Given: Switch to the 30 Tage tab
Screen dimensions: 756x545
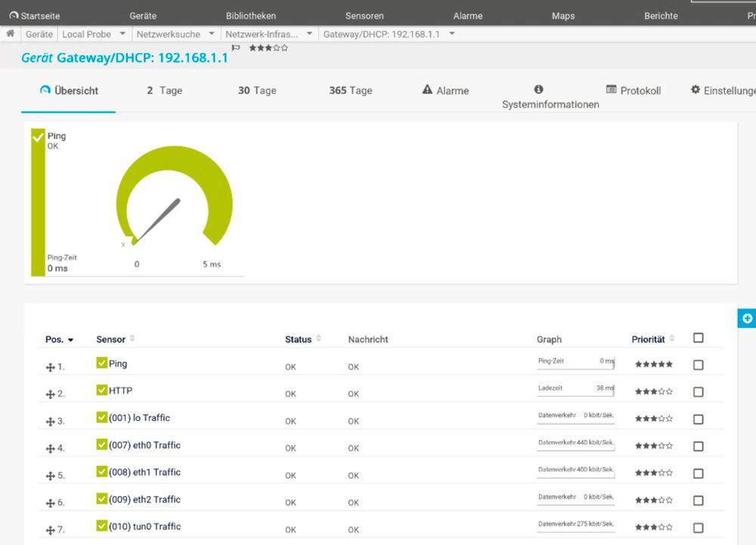Looking at the screenshot, I should (x=257, y=90).
